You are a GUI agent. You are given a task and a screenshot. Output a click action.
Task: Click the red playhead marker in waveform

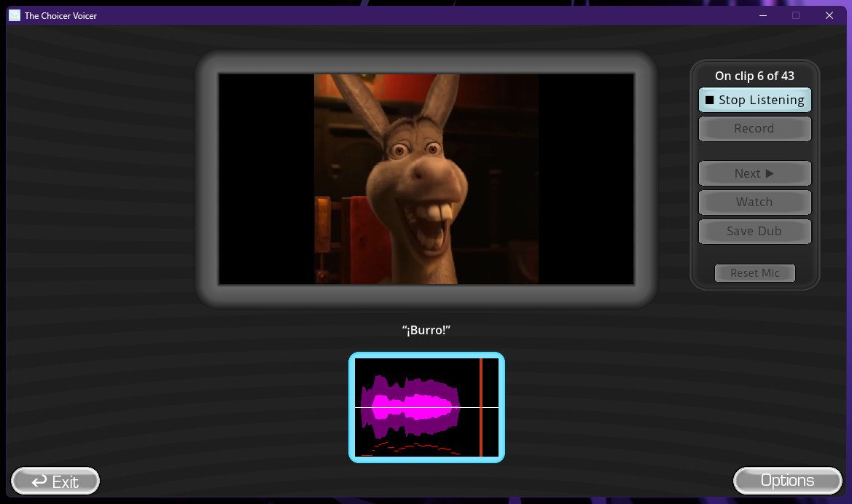(x=481, y=407)
